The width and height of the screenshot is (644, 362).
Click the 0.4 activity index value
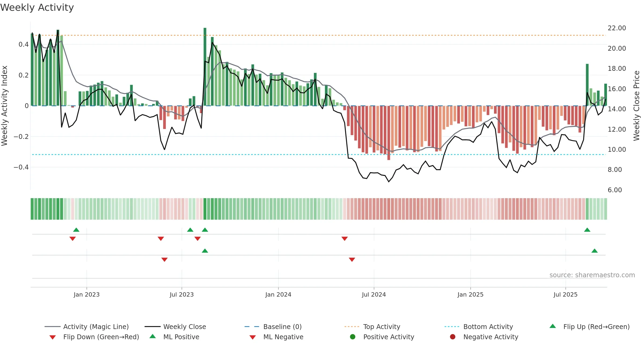(24, 44)
